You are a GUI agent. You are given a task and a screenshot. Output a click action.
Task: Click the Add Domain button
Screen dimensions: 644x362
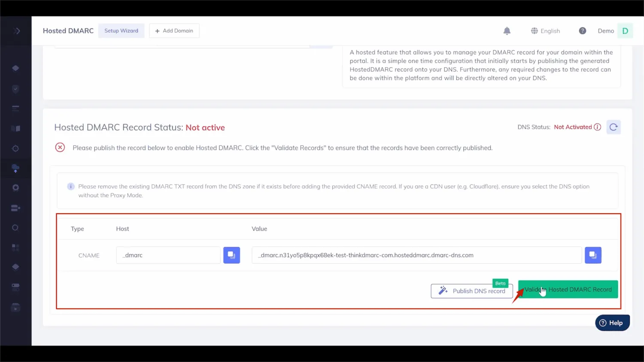pyautogui.click(x=174, y=31)
